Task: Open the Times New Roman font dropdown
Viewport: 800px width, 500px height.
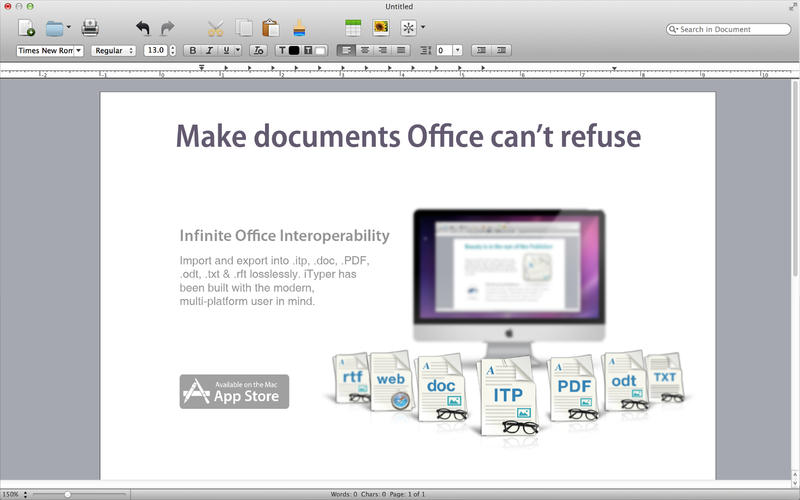Action: click(x=49, y=50)
